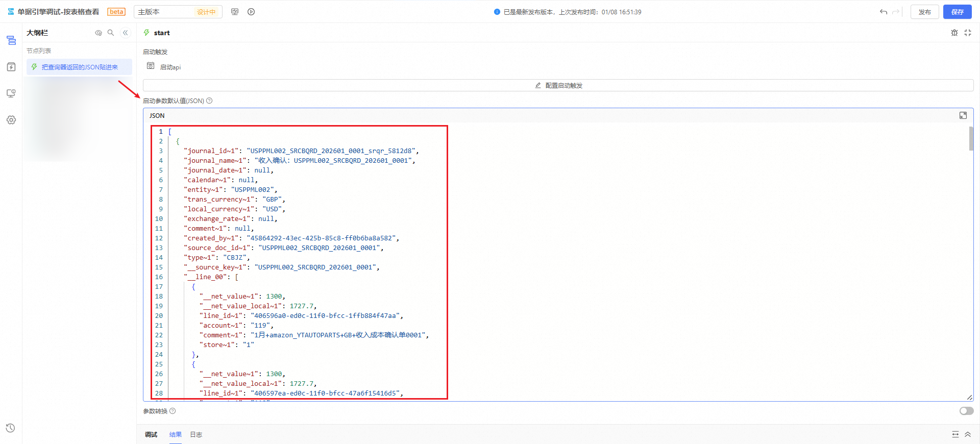Click the exit fullscreen icon beside debug

(968, 33)
